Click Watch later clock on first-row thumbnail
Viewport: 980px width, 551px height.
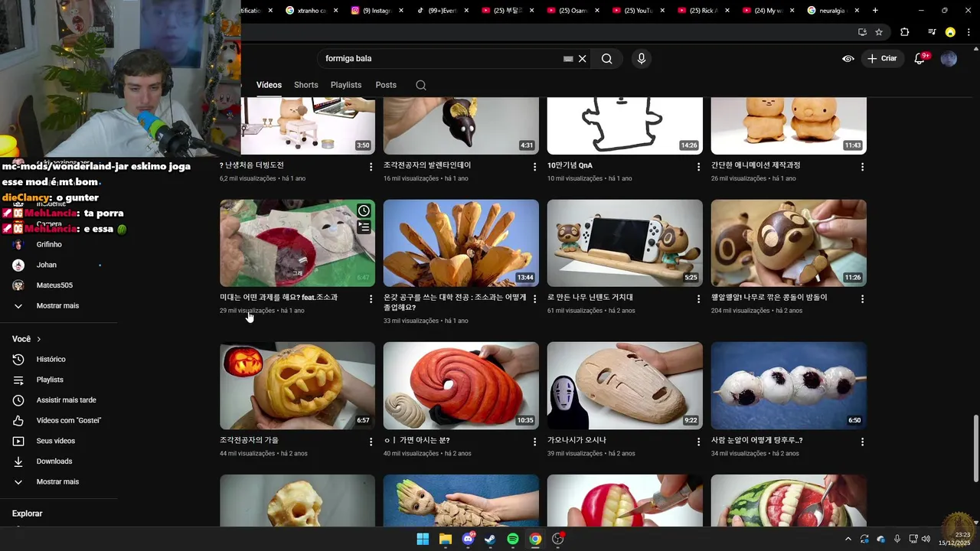tap(364, 210)
